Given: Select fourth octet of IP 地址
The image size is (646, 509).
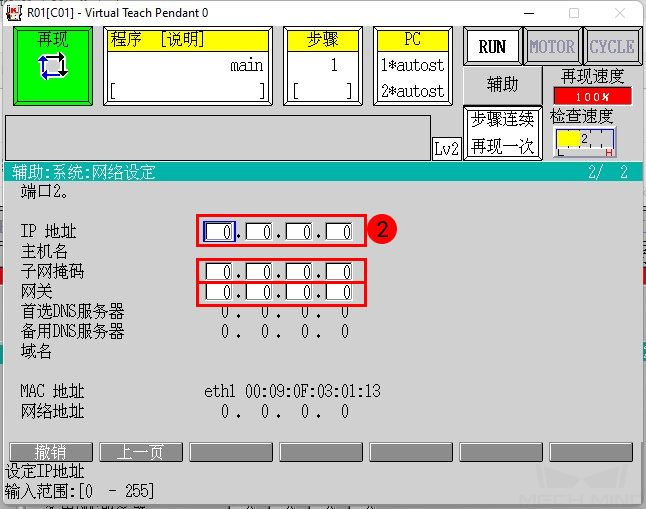Looking at the screenshot, I should coord(339,231).
